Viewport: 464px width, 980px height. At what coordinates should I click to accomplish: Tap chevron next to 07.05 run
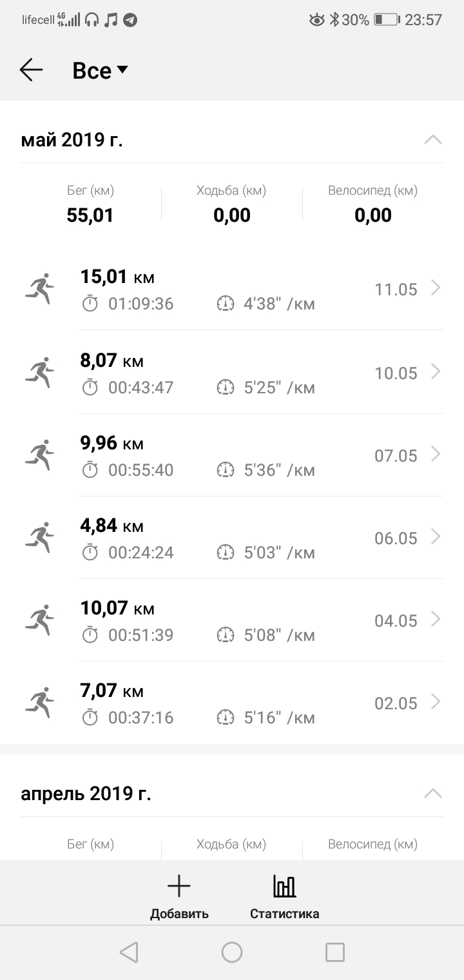(436, 455)
